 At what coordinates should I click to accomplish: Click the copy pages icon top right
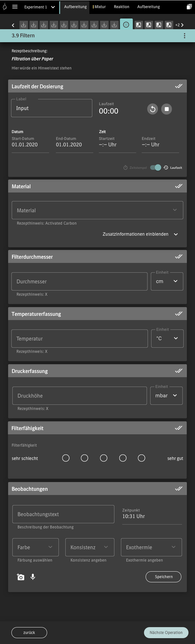(189, 7)
